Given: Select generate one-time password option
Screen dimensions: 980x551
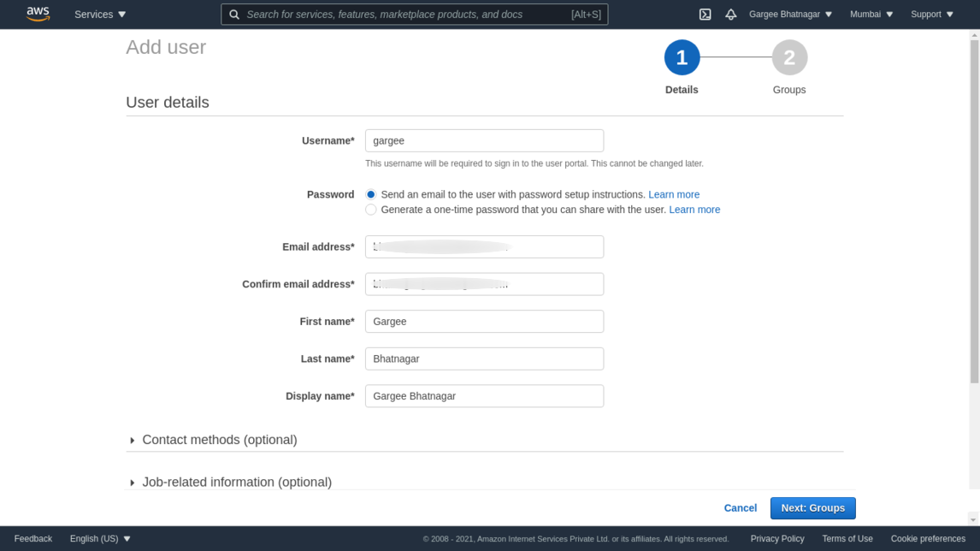Looking at the screenshot, I should point(371,210).
